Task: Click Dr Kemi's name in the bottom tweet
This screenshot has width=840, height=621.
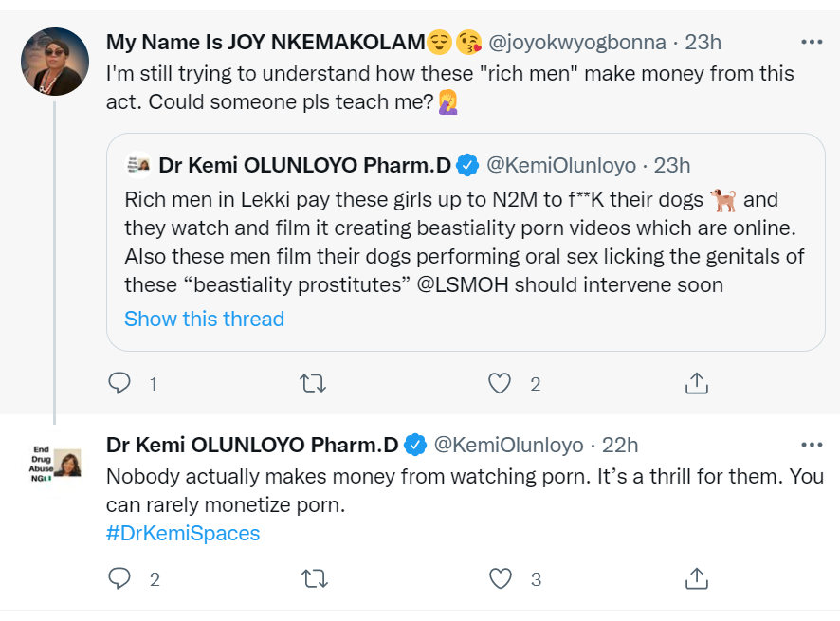Action: [252, 446]
